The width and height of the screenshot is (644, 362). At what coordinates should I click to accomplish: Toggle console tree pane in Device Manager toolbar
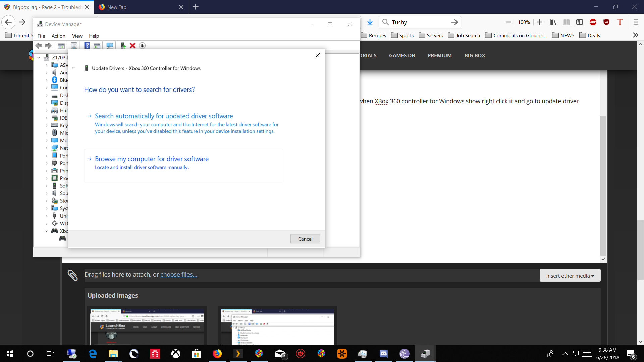pos(61,46)
